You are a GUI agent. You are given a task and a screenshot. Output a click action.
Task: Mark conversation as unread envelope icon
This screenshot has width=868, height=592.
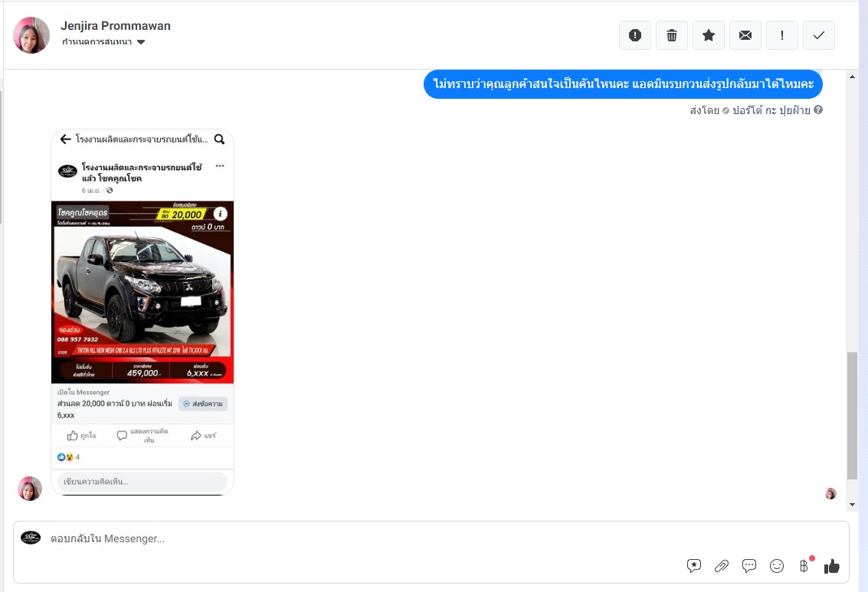pyautogui.click(x=745, y=35)
